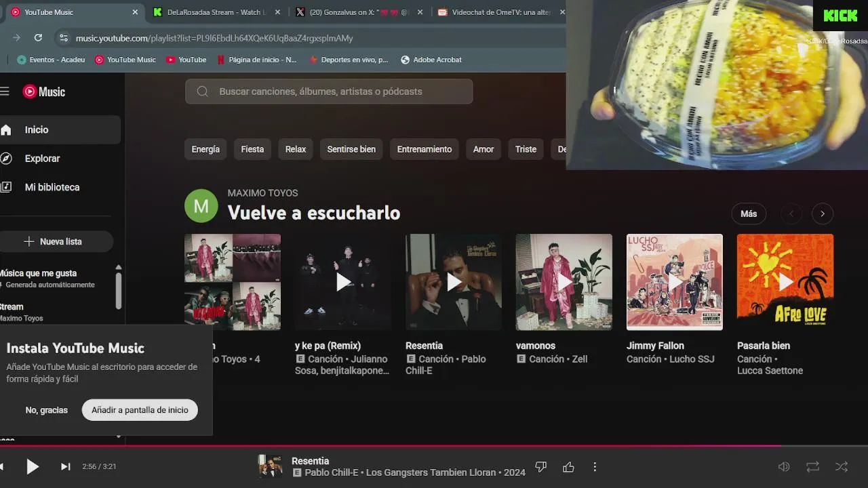Toggle repeat mode in player
Viewport: 868px width, 488px height.
[x=812, y=466]
